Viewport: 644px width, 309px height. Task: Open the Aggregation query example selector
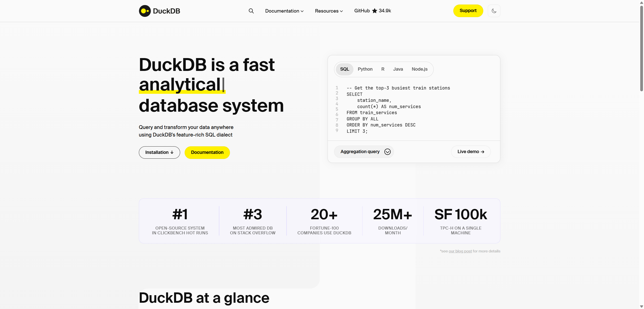point(364,152)
